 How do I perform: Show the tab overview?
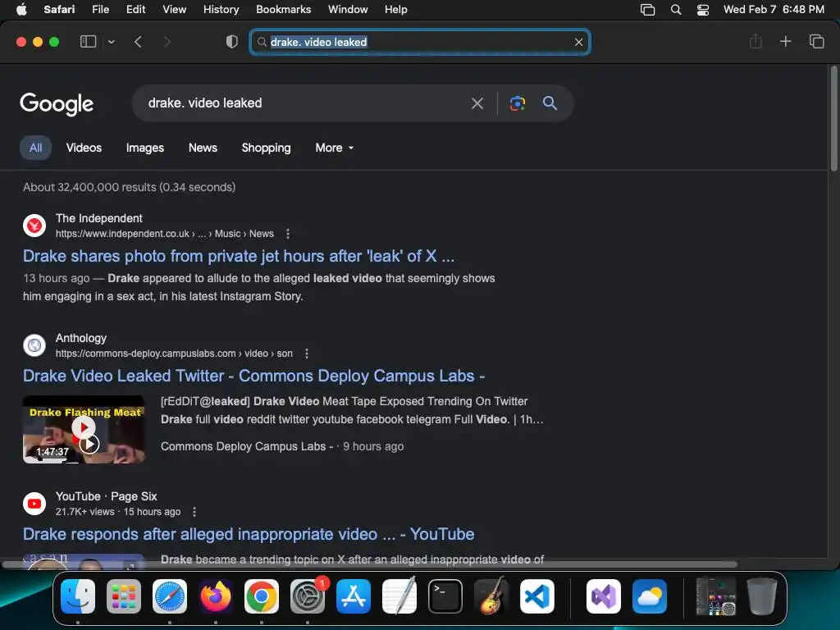click(x=816, y=41)
